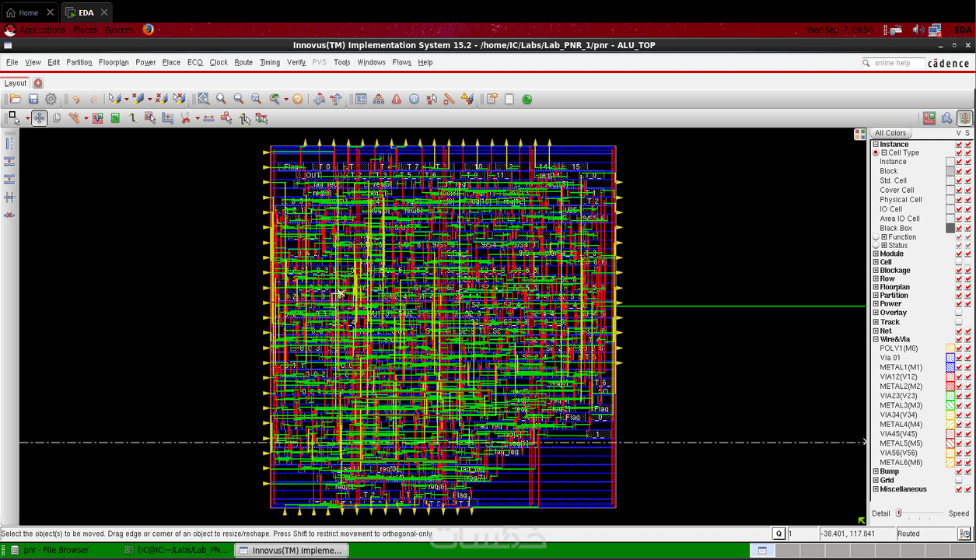976x560 pixels.
Task: Open the violation browser warning icon
Action: [395, 98]
